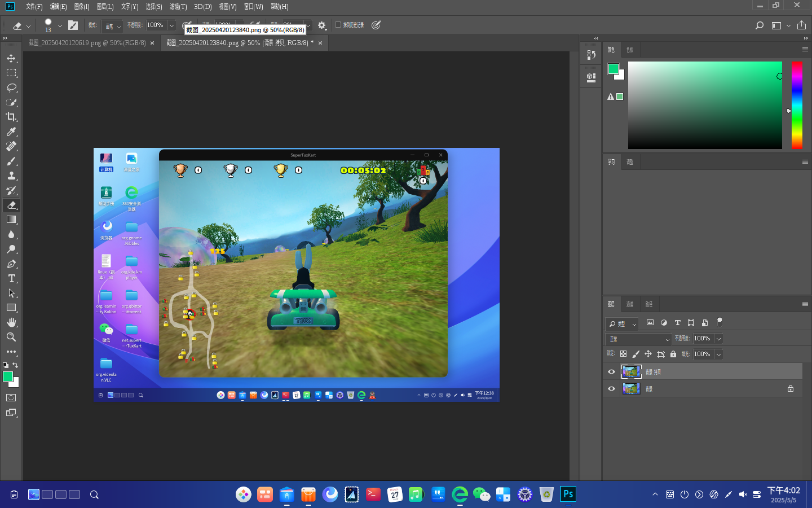This screenshot has height=508, width=812.
Task: Toggle prevent artboard auto-nesting lock
Action: (660, 354)
